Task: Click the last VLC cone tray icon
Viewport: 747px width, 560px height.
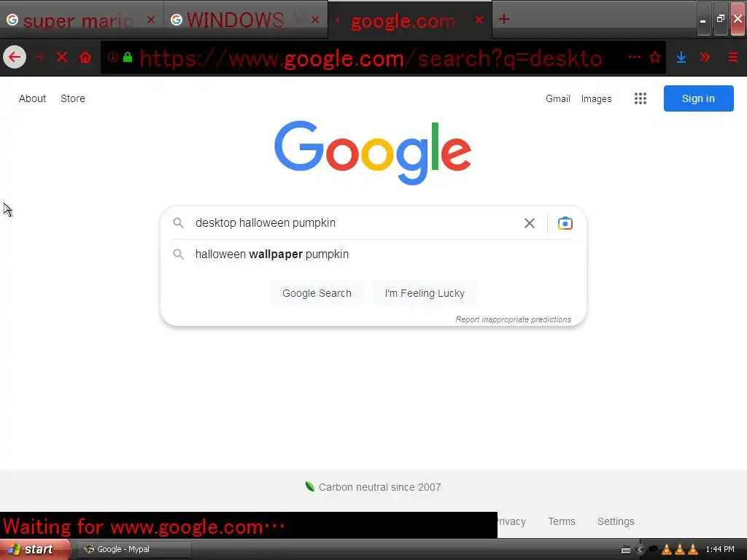Action: (693, 549)
